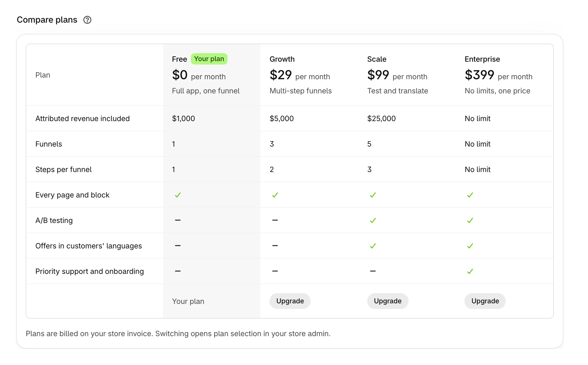588x365 pixels.
Task: Click checkmark for Every page and block, Growth
Action: [275, 195]
